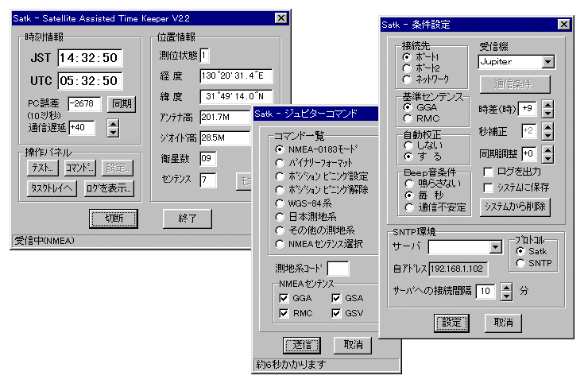Select SNTP protocol radio
The width and height of the screenshot is (588, 387).
tap(520, 263)
